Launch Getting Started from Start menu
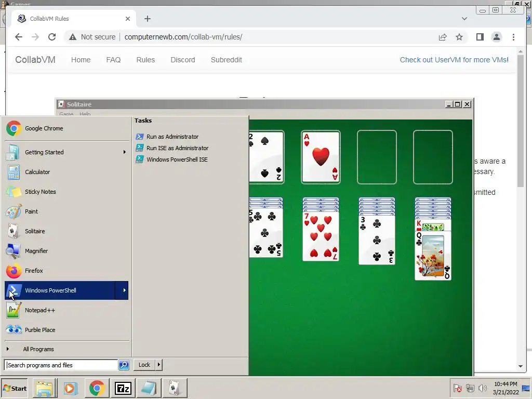 pos(66,152)
